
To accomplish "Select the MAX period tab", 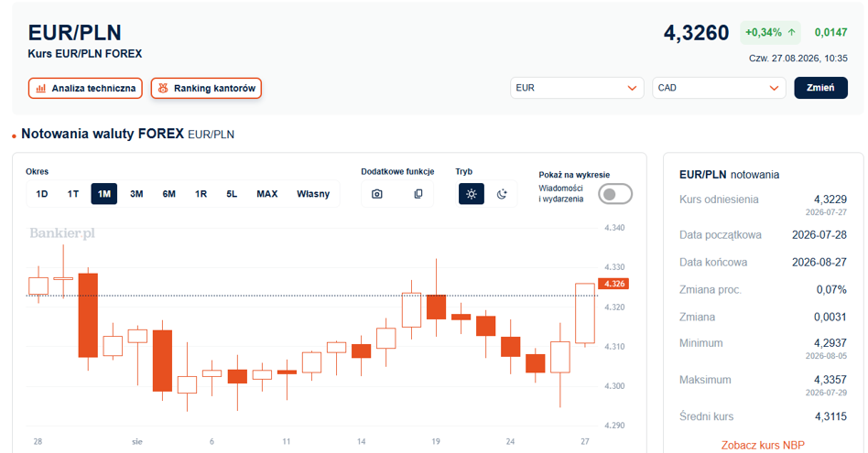I will tap(266, 194).
